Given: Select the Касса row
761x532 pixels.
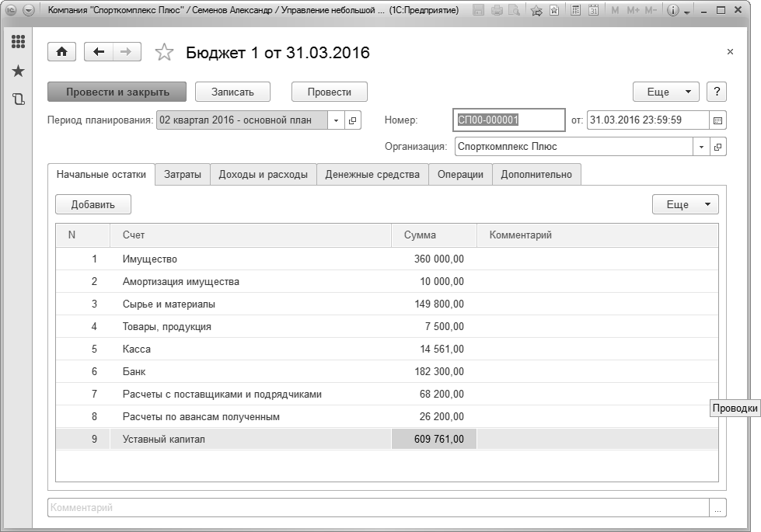Looking at the screenshot, I should [387, 349].
